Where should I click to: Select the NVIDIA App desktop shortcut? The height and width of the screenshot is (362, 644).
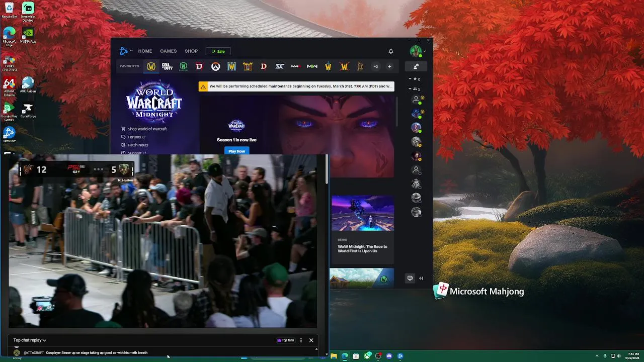pos(28,35)
